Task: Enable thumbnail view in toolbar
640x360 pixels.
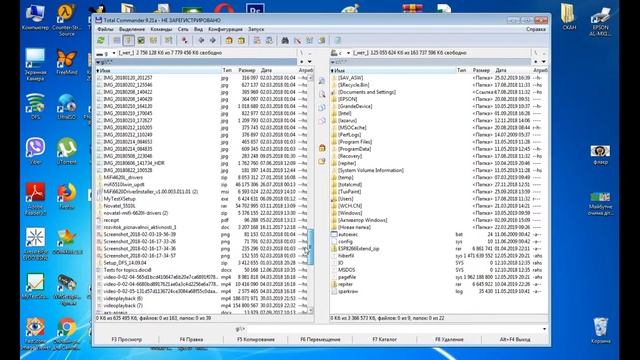Action: 141,40
